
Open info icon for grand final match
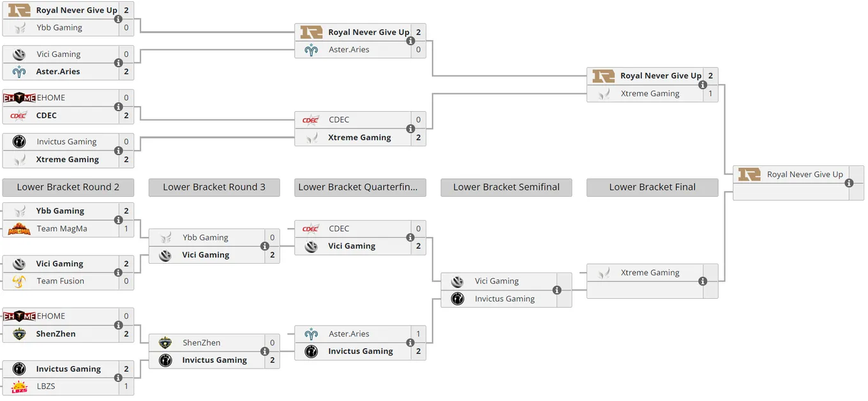click(849, 183)
